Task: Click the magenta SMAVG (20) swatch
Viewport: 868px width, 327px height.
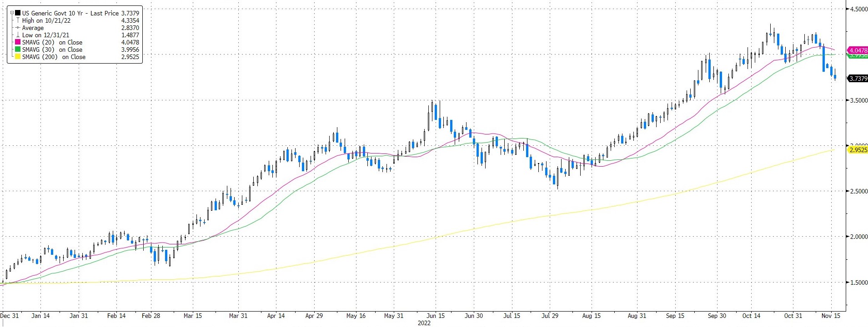Action: coord(18,42)
